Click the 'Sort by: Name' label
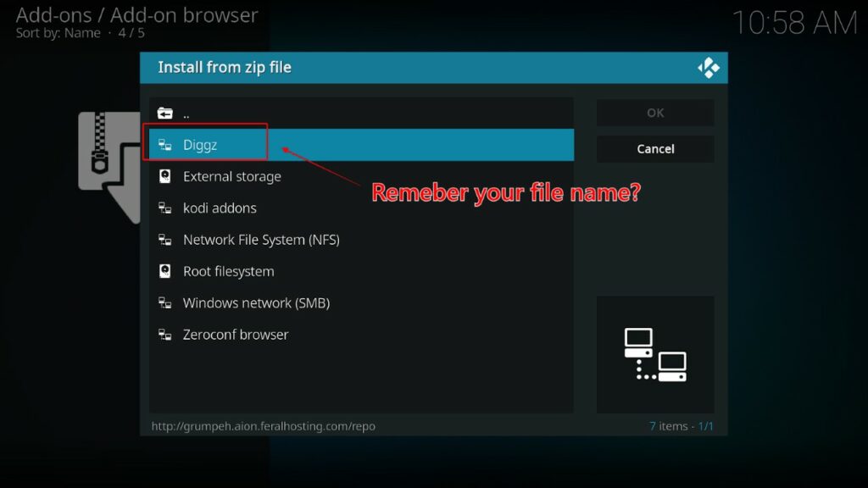Viewport: 868px width, 488px height. (x=58, y=33)
